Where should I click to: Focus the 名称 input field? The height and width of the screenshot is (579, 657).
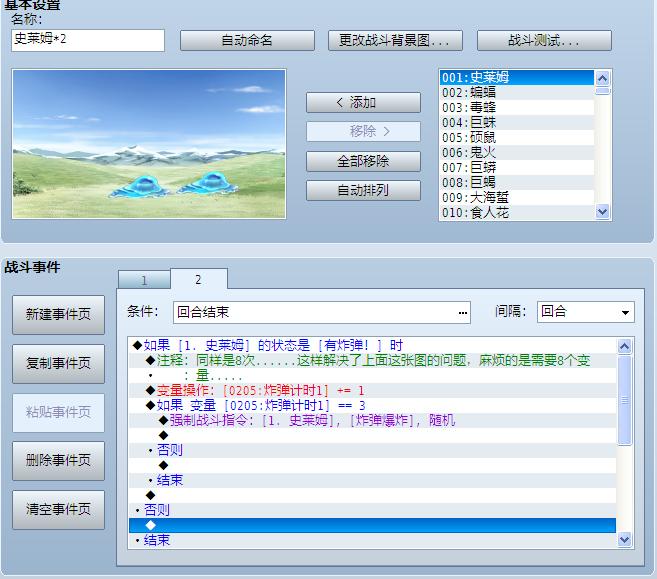point(88,40)
